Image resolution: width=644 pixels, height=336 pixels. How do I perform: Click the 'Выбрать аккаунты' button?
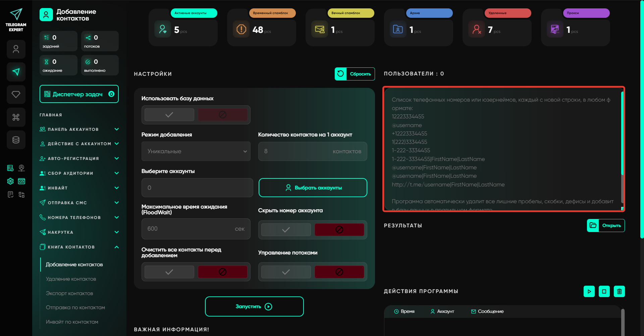click(x=313, y=188)
